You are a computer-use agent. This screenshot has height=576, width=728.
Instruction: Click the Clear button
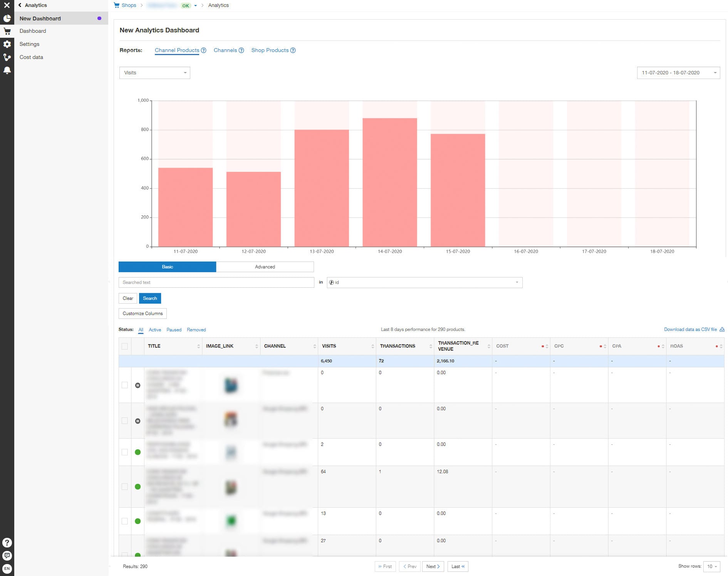[128, 298]
